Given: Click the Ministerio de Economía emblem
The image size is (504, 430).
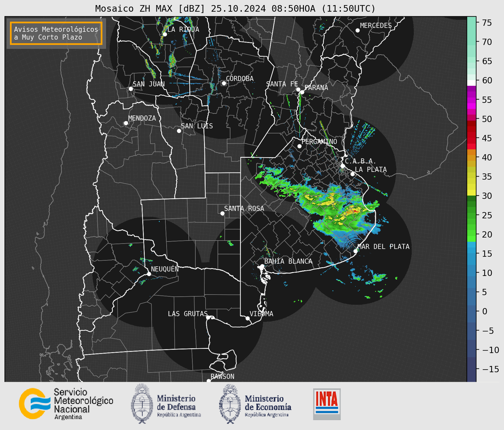Looking at the screenshot, I should click(230, 403).
